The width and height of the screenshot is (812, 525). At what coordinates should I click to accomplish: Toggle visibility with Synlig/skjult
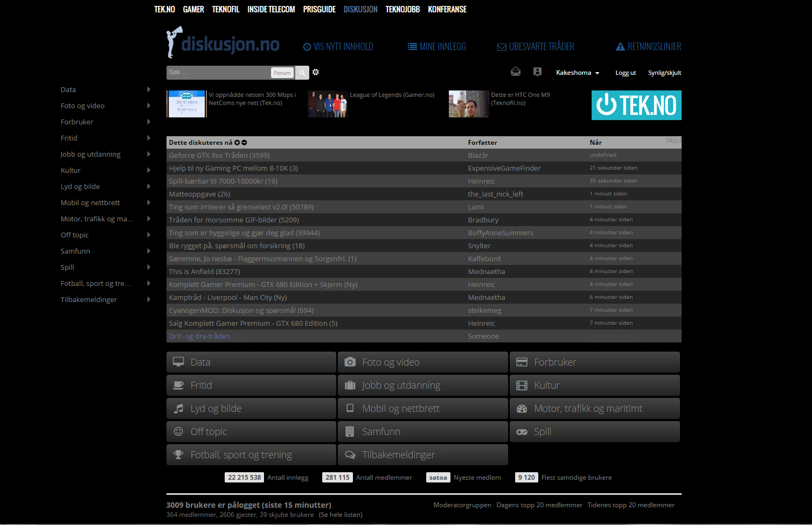tap(664, 72)
